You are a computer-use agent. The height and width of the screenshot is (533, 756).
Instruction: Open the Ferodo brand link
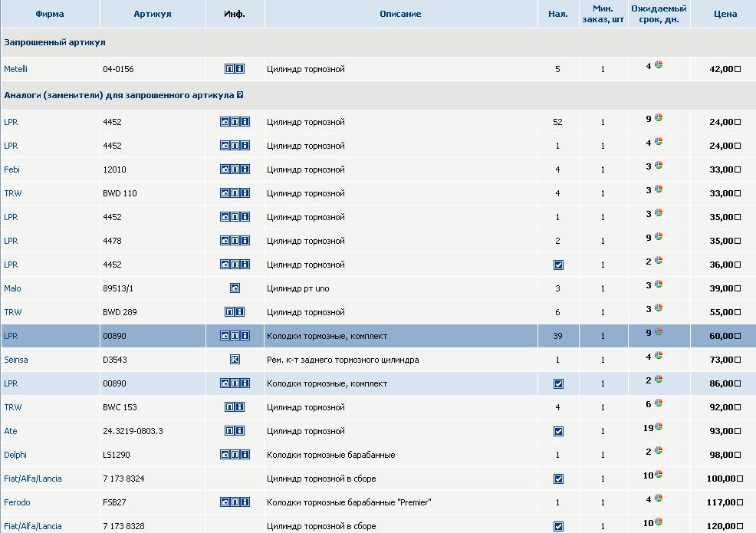click(x=17, y=502)
